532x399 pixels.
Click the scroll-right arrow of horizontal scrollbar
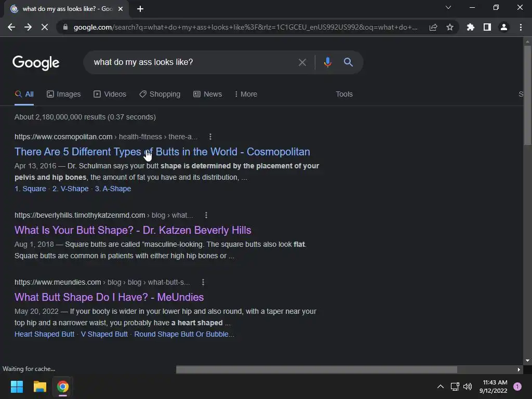click(519, 369)
